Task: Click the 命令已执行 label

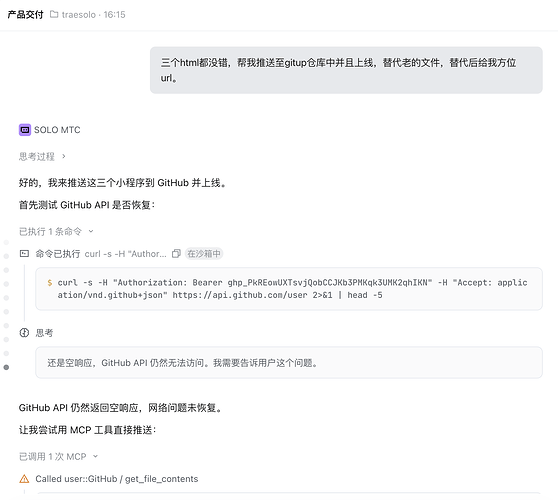Action: [58, 254]
